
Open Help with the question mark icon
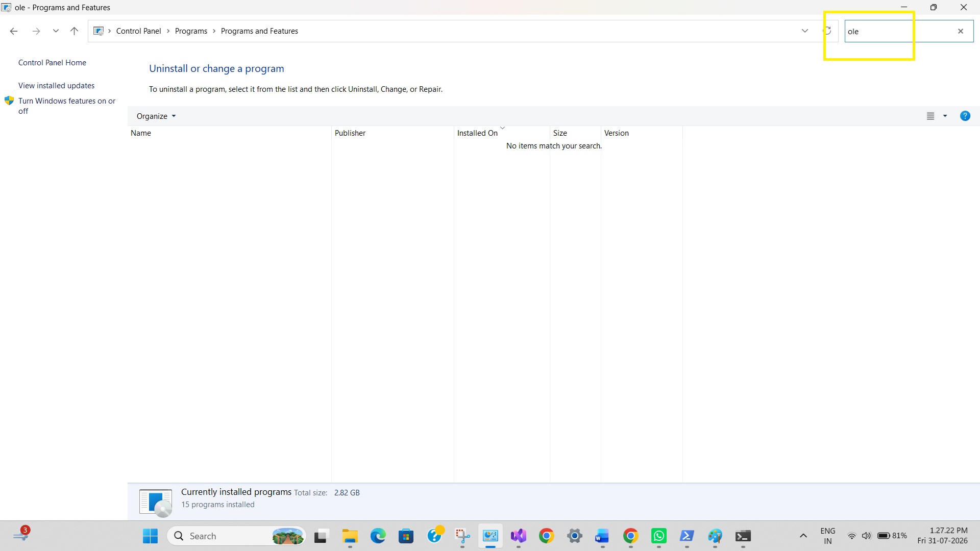pyautogui.click(x=965, y=116)
